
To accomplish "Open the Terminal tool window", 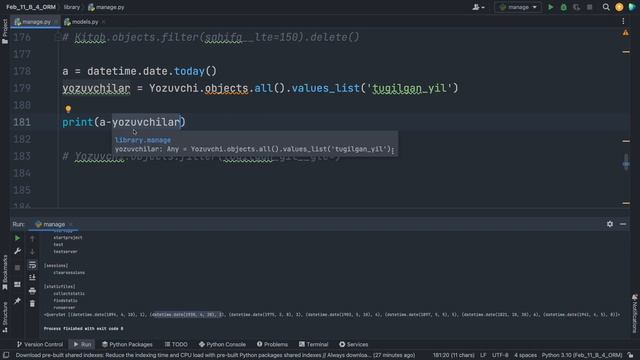I will [x=313, y=344].
